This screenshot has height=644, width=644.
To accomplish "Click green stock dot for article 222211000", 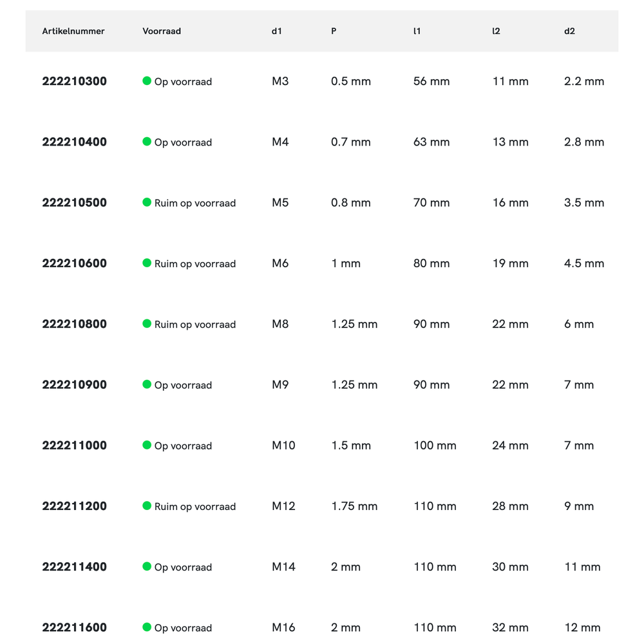I will (x=147, y=445).
